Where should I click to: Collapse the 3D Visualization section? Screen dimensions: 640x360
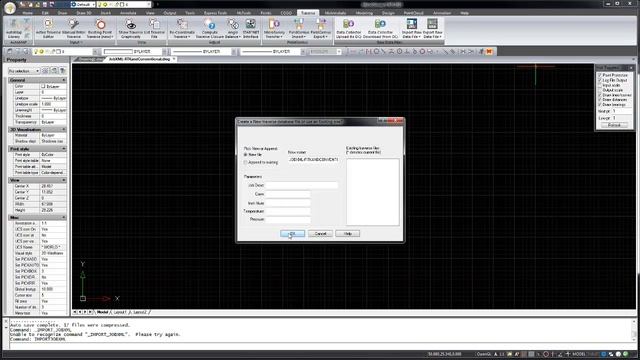[64, 129]
